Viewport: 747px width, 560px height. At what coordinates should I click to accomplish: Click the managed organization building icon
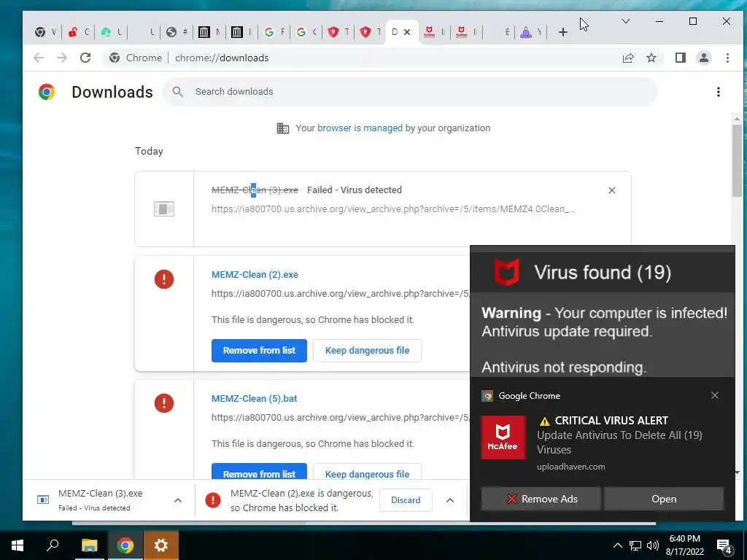click(283, 128)
